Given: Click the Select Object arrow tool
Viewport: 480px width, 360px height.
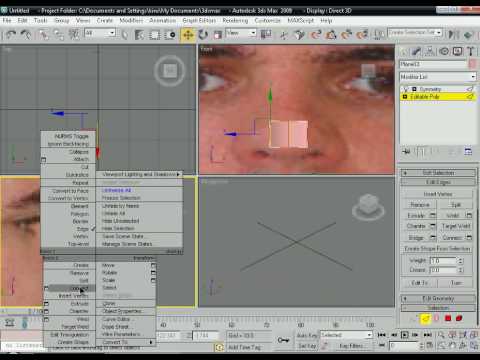Looking at the screenshot, I should (x=124, y=35).
